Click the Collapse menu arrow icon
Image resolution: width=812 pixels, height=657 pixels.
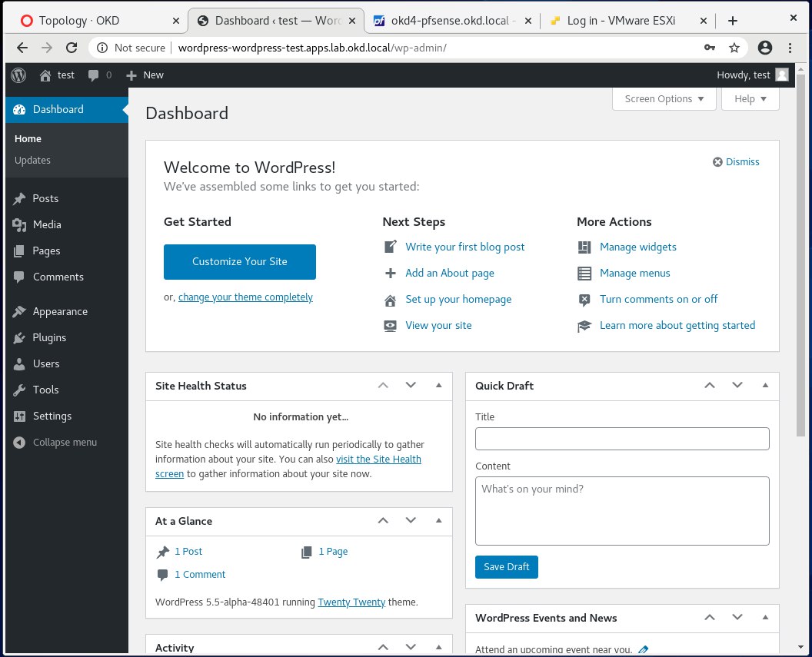tap(19, 443)
